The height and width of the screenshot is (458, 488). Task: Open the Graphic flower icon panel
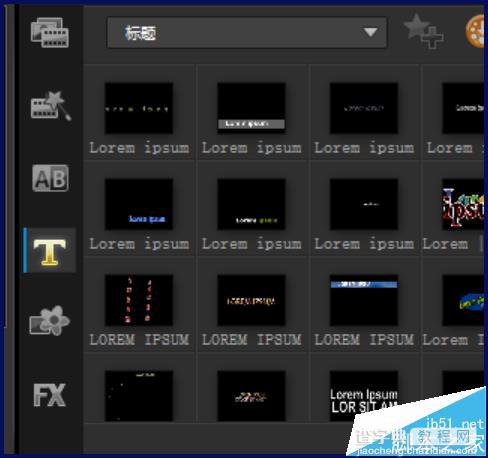coord(50,320)
